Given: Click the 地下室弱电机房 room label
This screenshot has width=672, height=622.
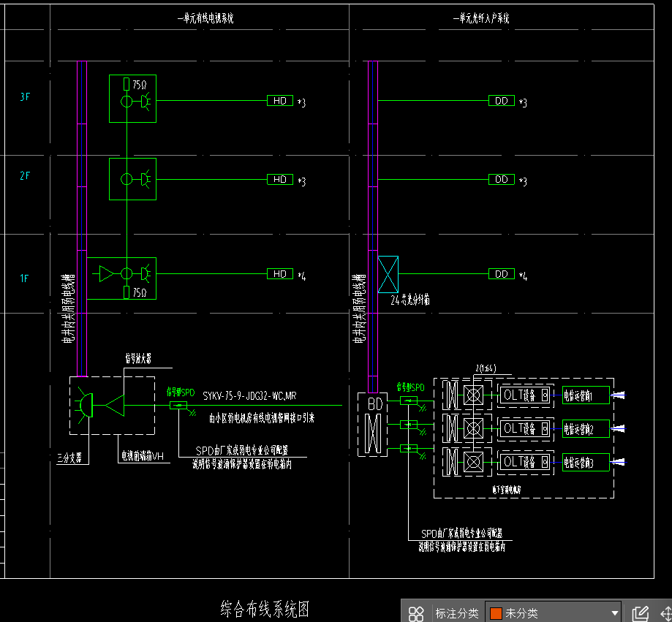Looking at the screenshot, I should point(506,490).
